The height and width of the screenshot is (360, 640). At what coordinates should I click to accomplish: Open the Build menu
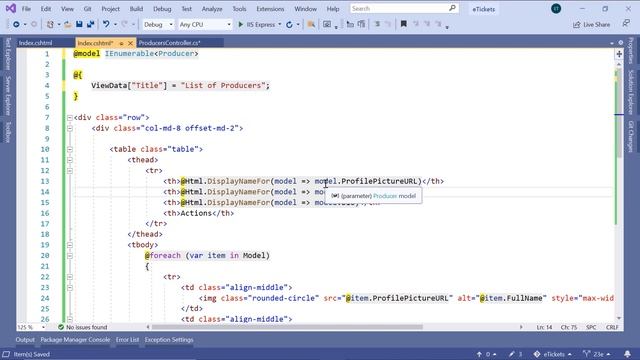tap(136, 9)
